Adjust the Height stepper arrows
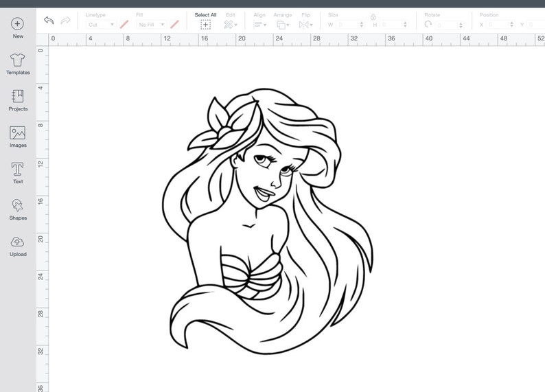545x392 pixels. 405,25
